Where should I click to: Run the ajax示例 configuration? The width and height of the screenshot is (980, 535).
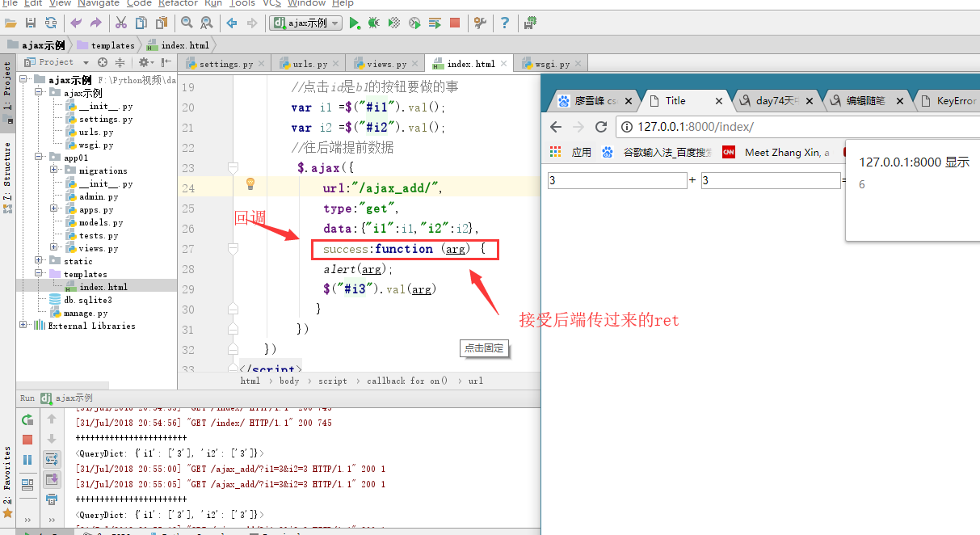[x=355, y=23]
